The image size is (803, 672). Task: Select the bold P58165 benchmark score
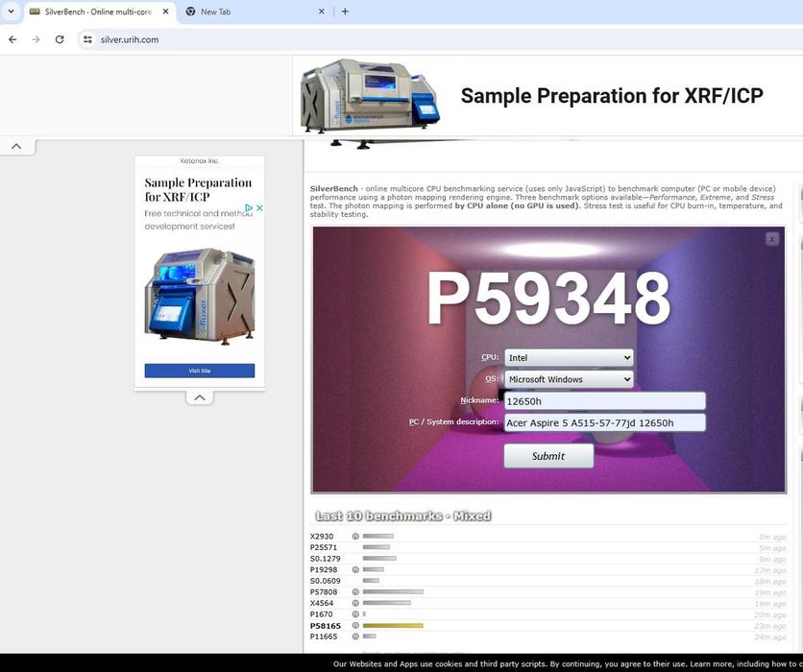point(326,625)
